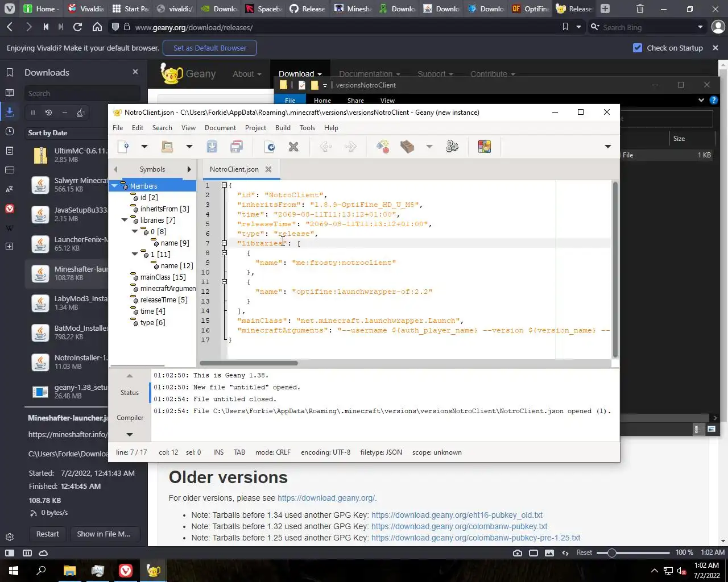Switch to Compiler message tab
The width and height of the screenshot is (728, 582).
coord(130,418)
